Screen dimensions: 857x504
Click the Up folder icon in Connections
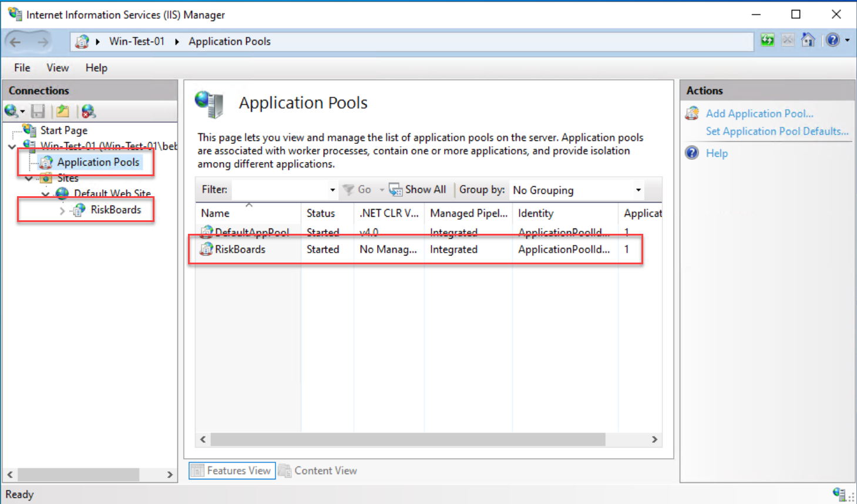pyautogui.click(x=63, y=111)
